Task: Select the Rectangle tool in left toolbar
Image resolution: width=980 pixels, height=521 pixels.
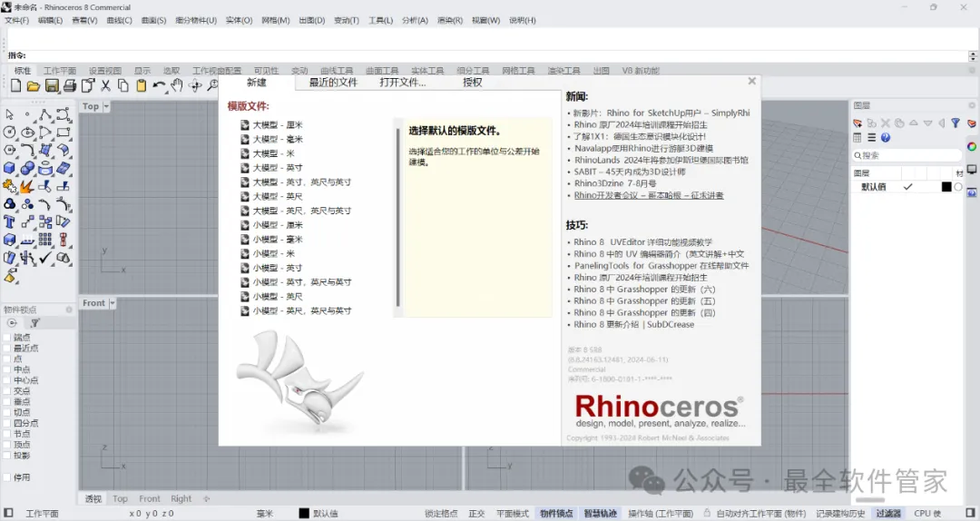Action: click(64, 132)
